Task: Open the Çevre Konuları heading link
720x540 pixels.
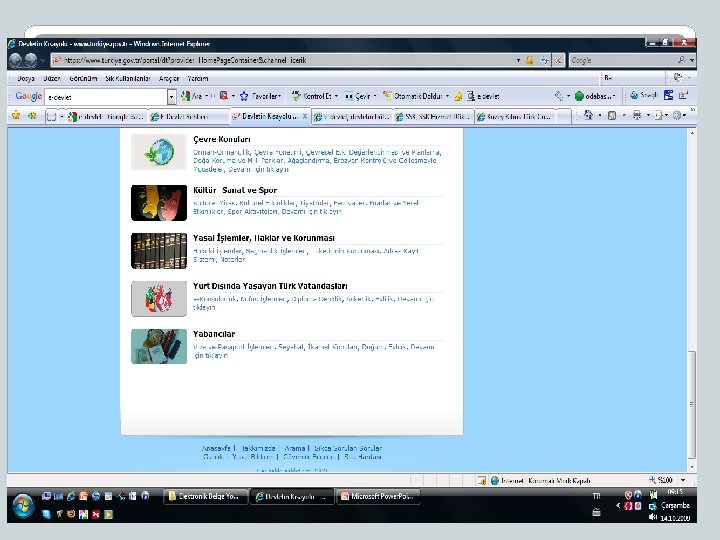Action: point(222,139)
